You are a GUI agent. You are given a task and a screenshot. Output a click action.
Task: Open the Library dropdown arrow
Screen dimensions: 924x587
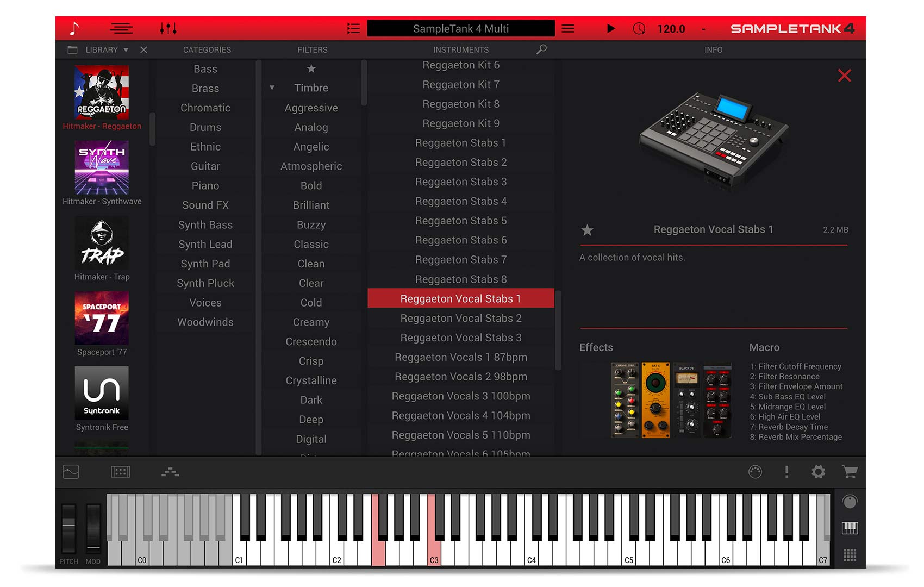point(126,49)
